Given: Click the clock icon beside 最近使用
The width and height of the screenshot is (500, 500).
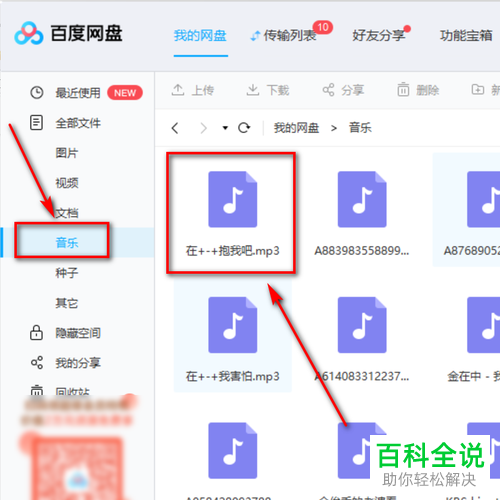Looking at the screenshot, I should tap(37, 93).
